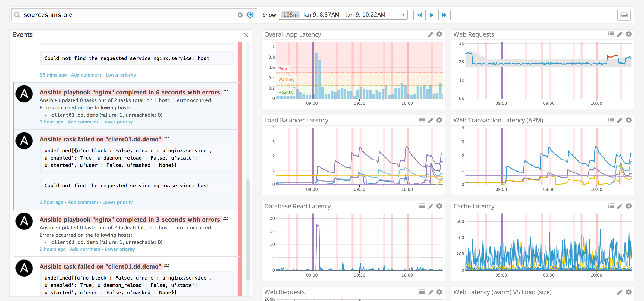The width and height of the screenshot is (644, 301).
Task: Show keyboard shortcuts panel
Action: point(624,15)
